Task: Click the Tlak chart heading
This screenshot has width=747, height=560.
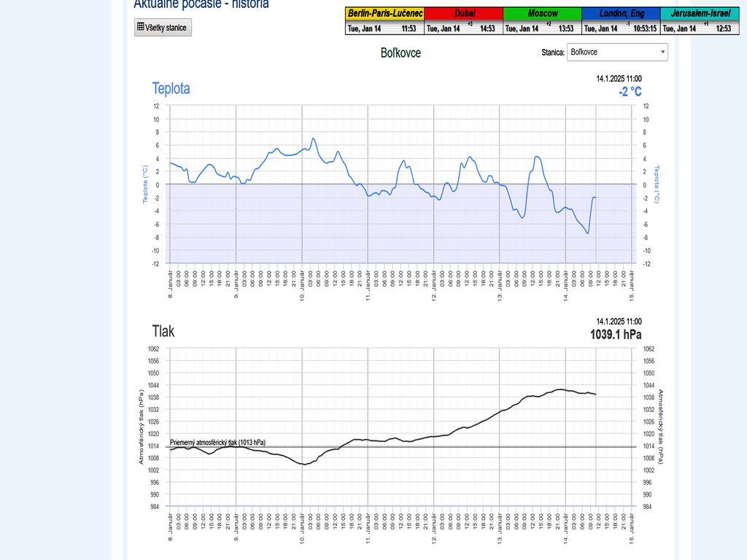Action: click(x=163, y=331)
